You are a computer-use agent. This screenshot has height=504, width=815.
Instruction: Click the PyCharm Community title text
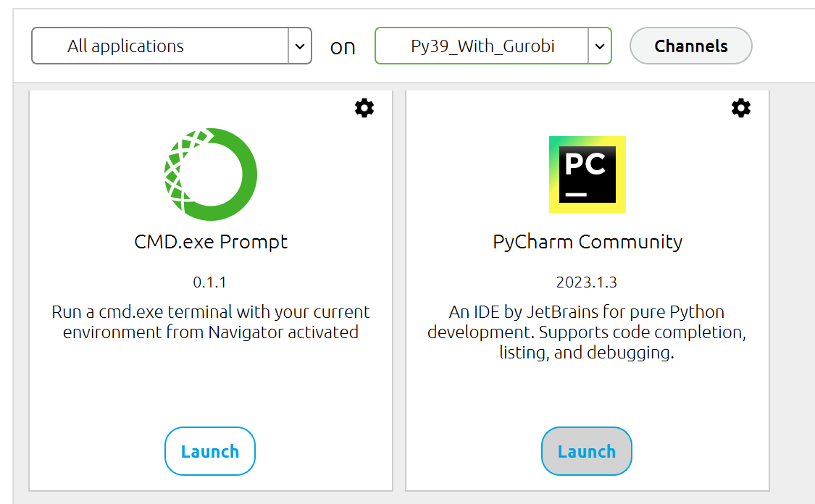coord(588,242)
